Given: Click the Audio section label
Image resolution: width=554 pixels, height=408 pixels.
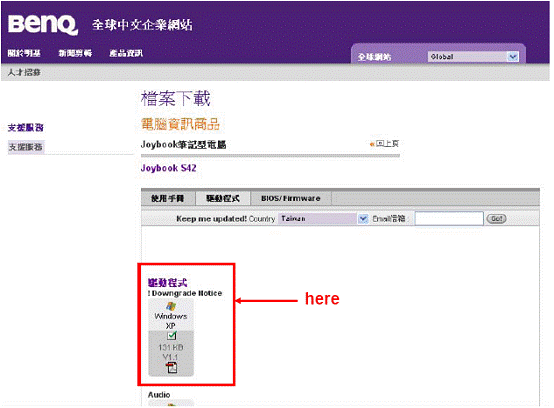Looking at the screenshot, I should click(x=159, y=395).
